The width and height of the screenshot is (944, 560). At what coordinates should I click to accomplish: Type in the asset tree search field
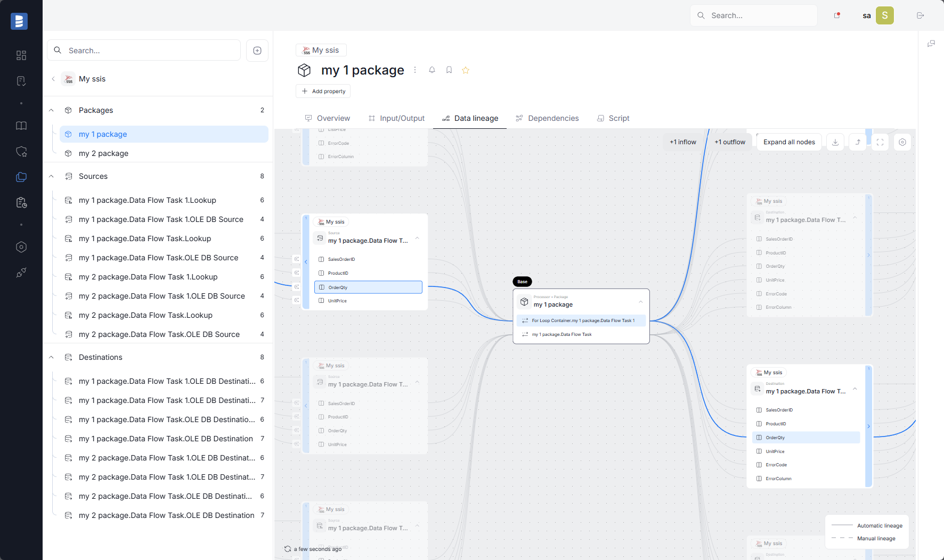(144, 50)
